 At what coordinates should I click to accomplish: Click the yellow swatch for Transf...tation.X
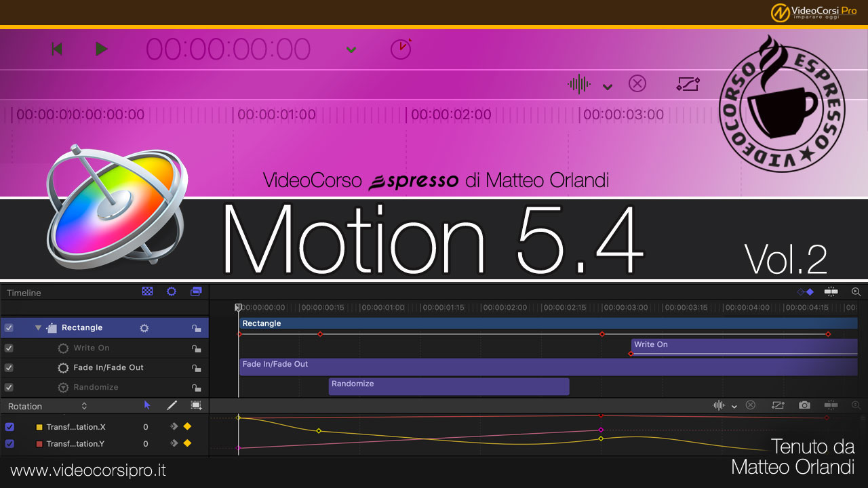[x=39, y=427]
